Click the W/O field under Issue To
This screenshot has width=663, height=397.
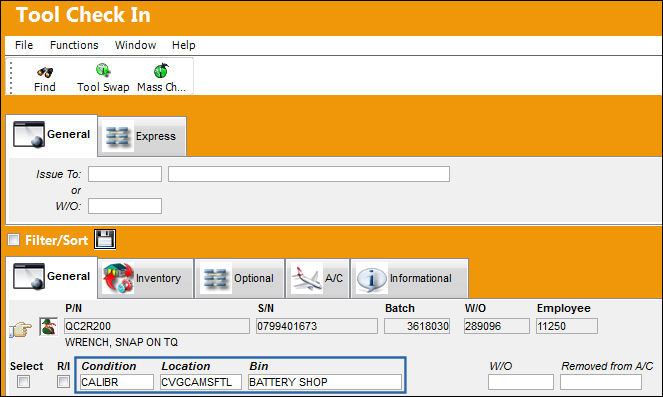125,206
